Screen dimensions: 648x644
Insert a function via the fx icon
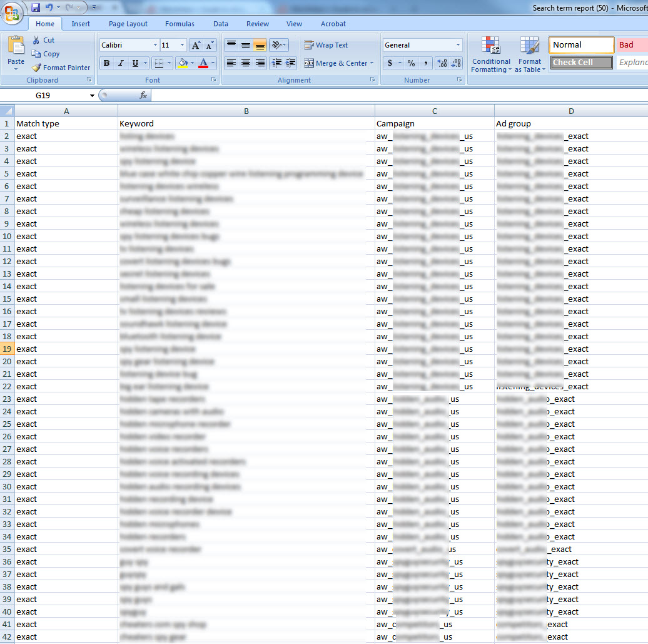pyautogui.click(x=143, y=96)
